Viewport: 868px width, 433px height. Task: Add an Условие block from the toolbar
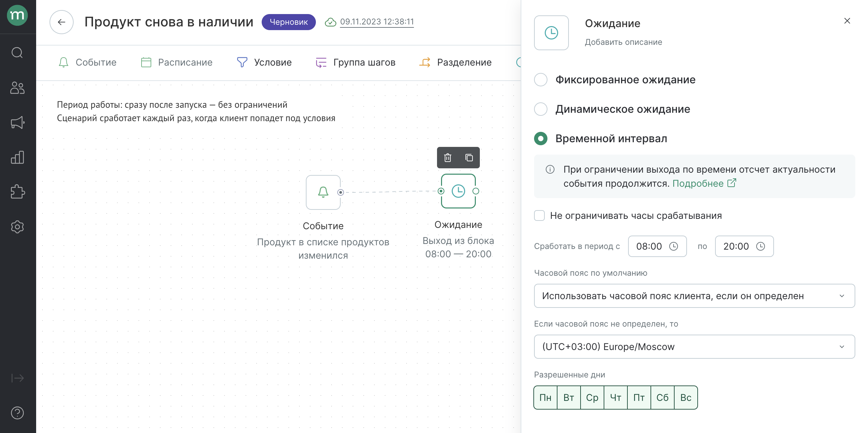point(264,63)
